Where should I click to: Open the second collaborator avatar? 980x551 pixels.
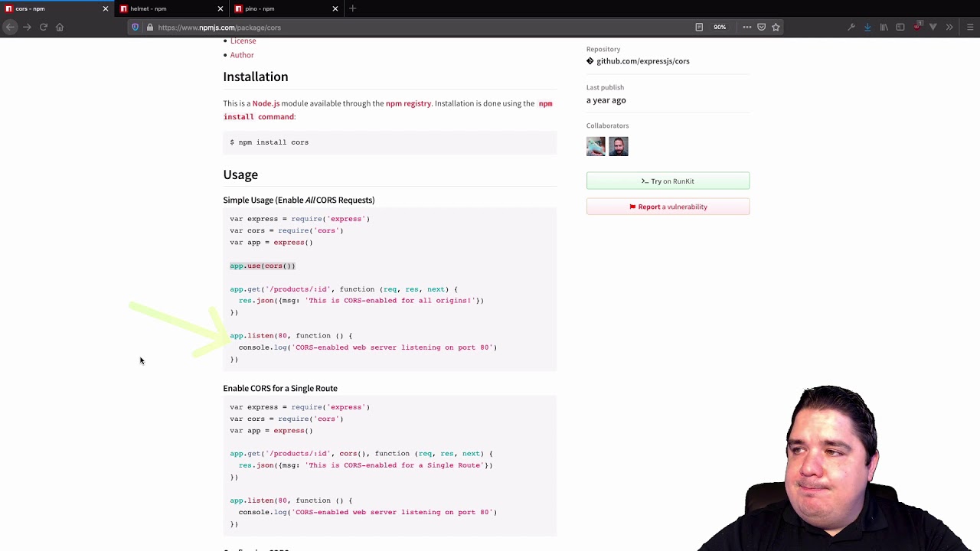(619, 146)
